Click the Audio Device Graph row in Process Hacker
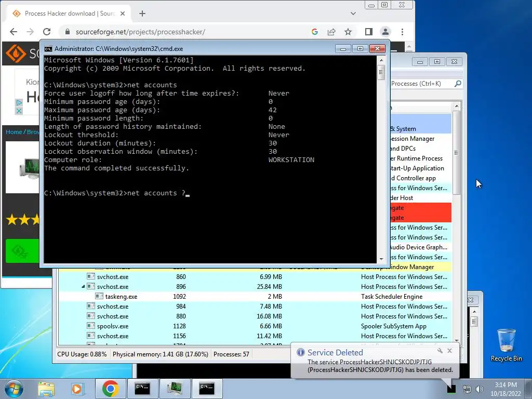Viewport: 532px width, 399px height. (421, 247)
